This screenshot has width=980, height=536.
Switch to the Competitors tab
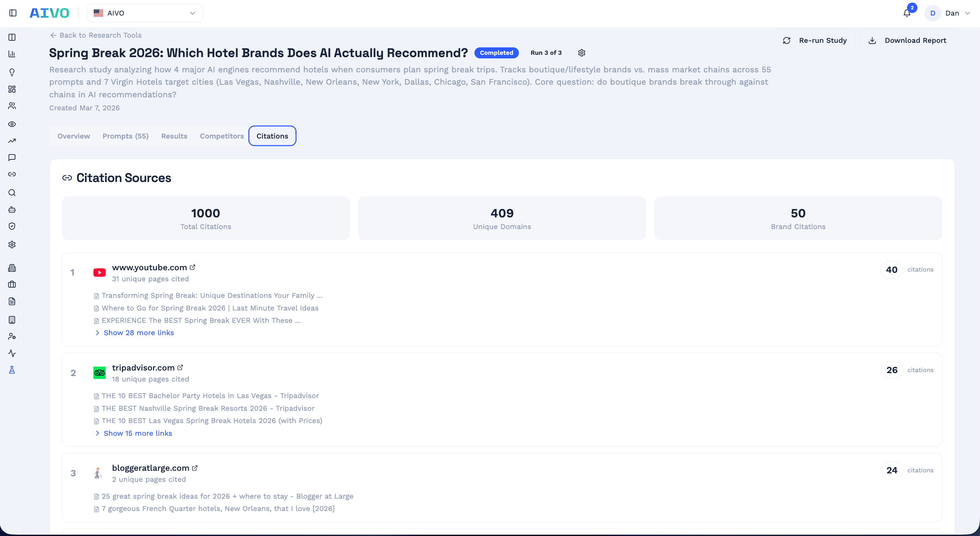tap(221, 136)
